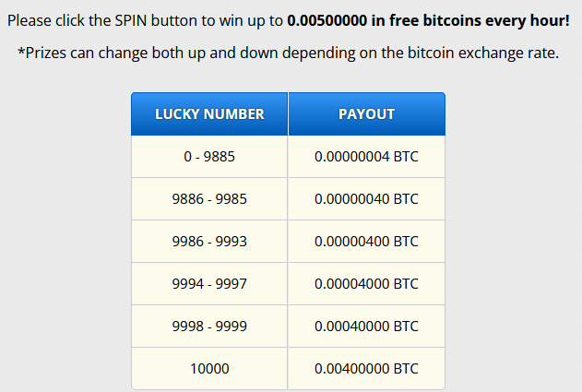
Task: Click the '*Prizes' word in the disclaimer
Action: (x=44, y=53)
